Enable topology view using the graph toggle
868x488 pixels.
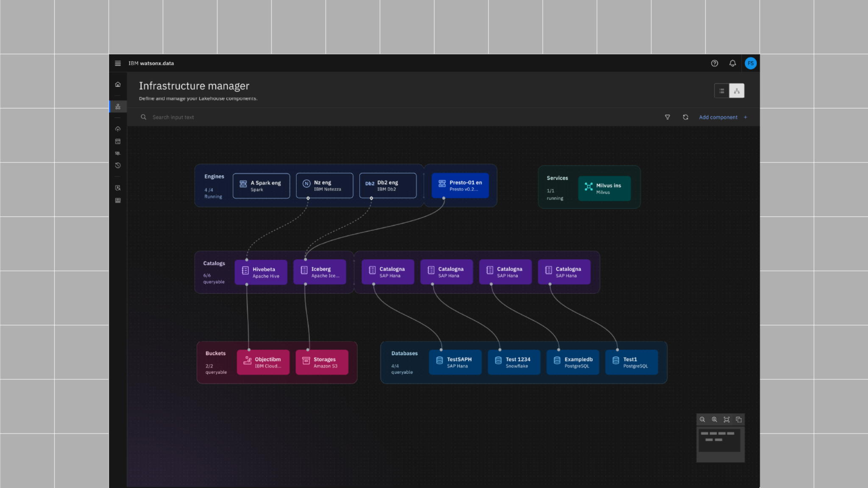click(x=737, y=91)
